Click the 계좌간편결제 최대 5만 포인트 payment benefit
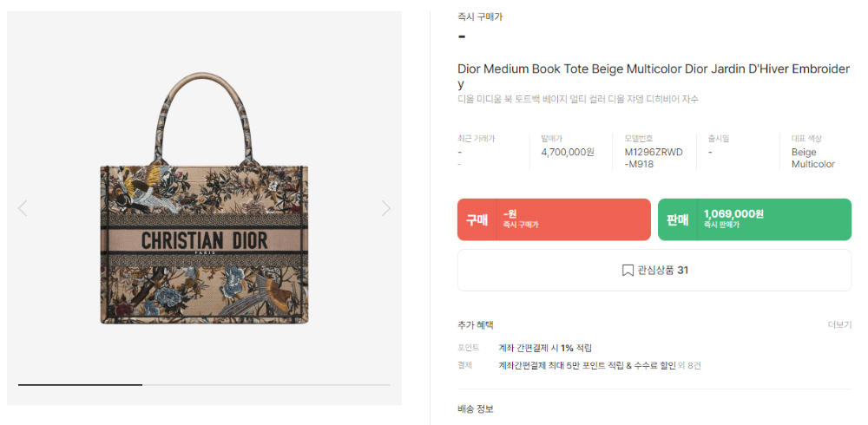 (588, 365)
